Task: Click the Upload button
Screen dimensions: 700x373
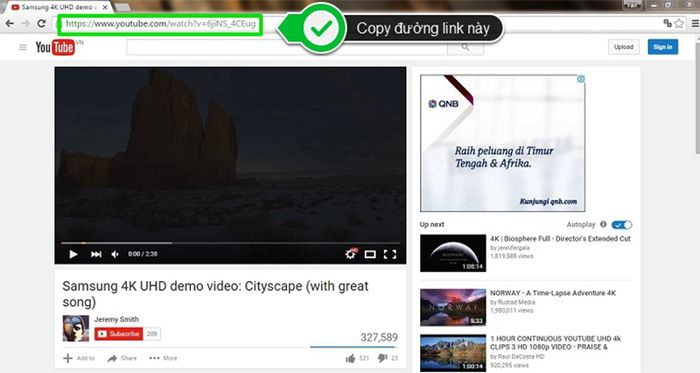Action: click(623, 47)
